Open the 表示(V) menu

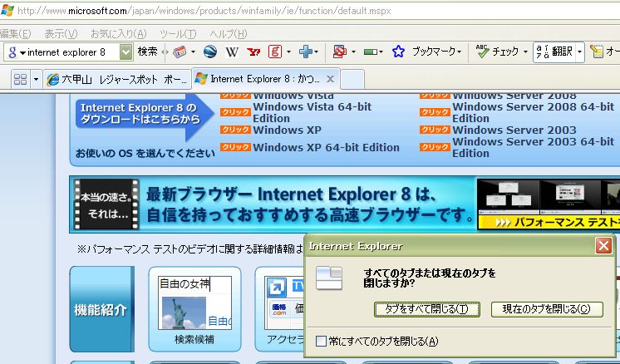click(x=61, y=34)
